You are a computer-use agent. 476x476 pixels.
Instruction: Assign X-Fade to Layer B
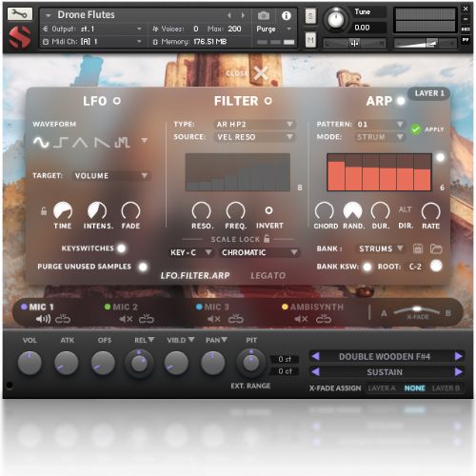[x=446, y=388]
